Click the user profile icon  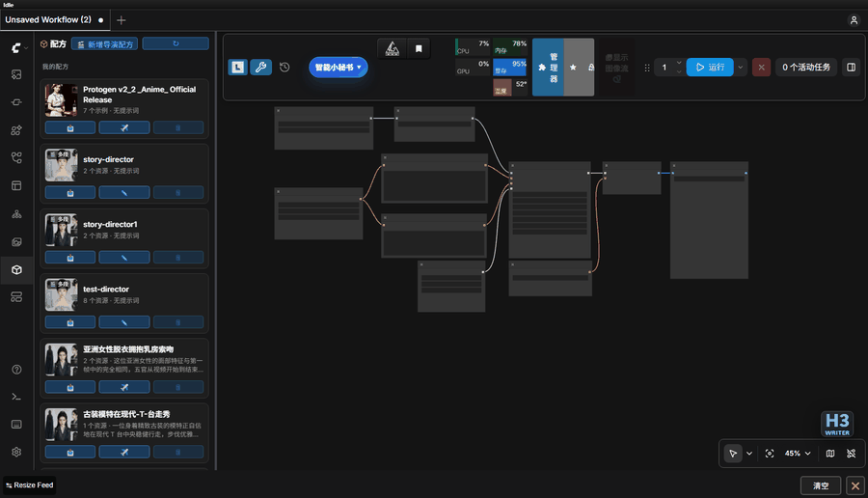pyautogui.click(x=854, y=20)
